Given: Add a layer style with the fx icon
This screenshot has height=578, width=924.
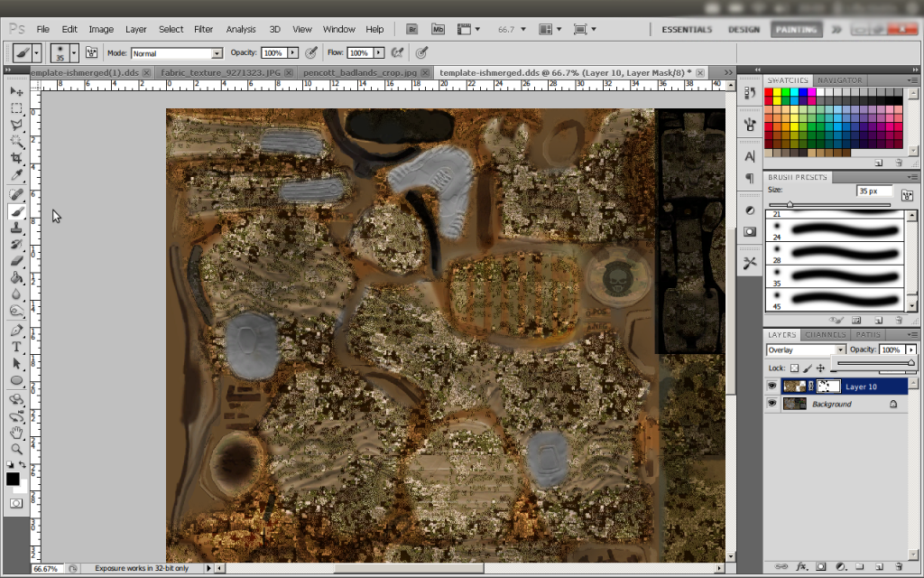Looking at the screenshot, I should (800, 567).
